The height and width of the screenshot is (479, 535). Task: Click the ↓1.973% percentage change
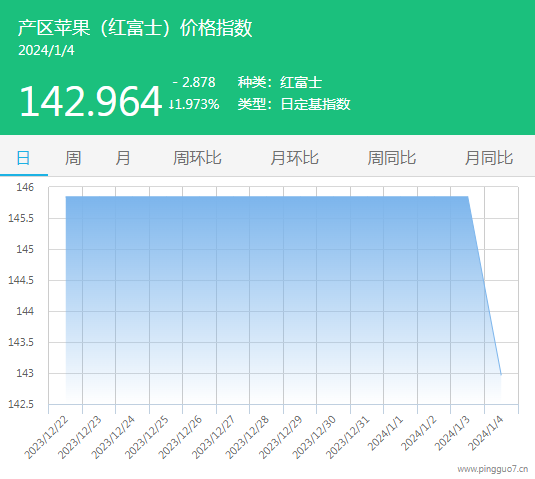coord(194,104)
